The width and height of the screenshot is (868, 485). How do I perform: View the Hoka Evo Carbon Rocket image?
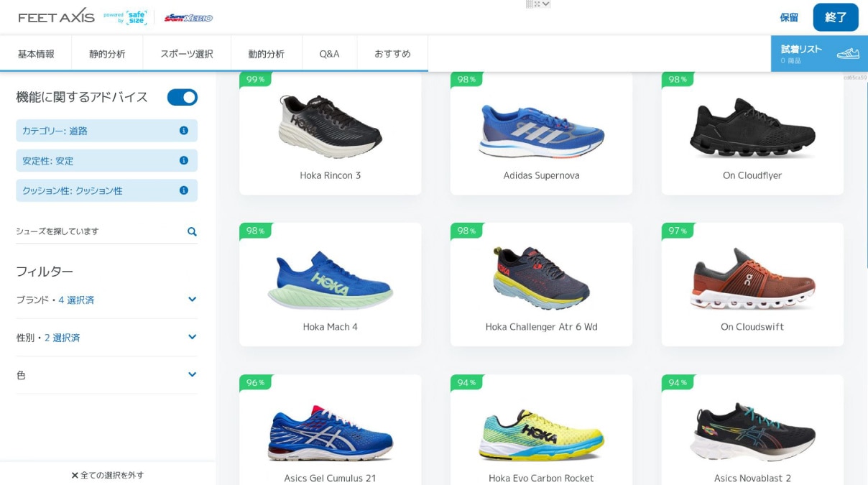pyautogui.click(x=542, y=435)
